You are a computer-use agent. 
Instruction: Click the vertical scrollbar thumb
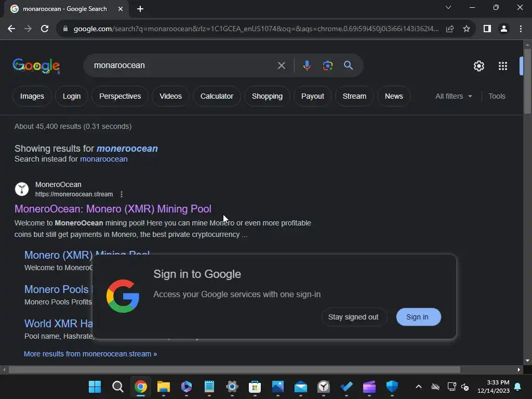click(527, 82)
